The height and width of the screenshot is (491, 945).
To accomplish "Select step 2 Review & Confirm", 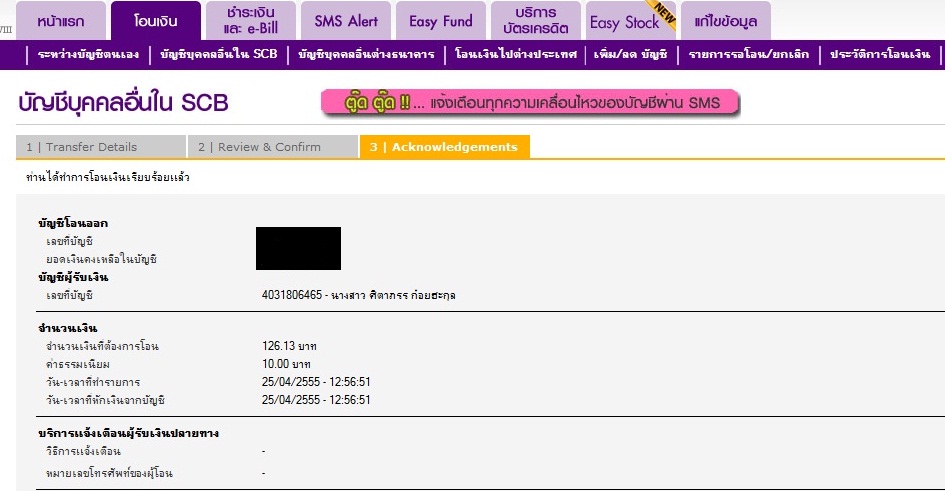I will 272,147.
